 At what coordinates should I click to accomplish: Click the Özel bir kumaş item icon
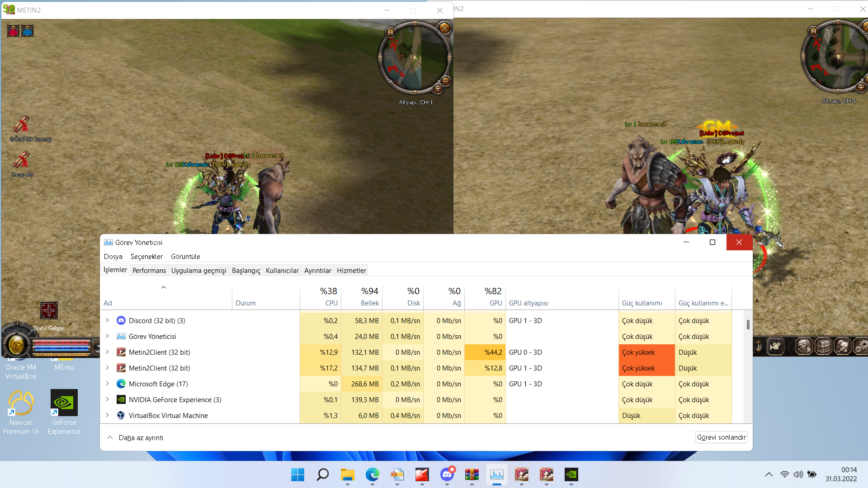(21, 124)
